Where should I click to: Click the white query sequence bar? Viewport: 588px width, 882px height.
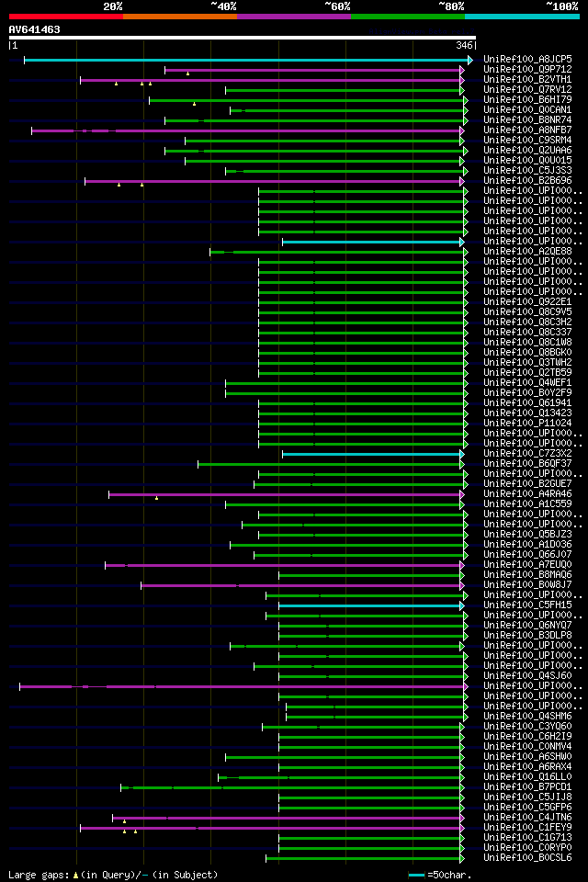[x=243, y=39]
